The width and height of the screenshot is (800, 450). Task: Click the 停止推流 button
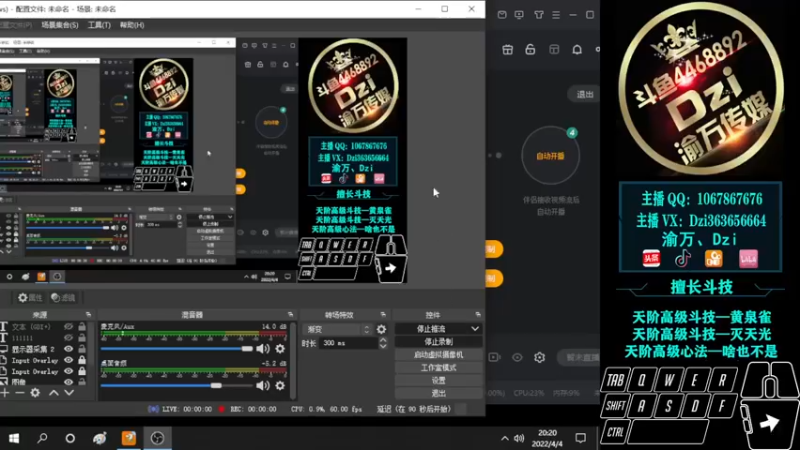[431, 329]
